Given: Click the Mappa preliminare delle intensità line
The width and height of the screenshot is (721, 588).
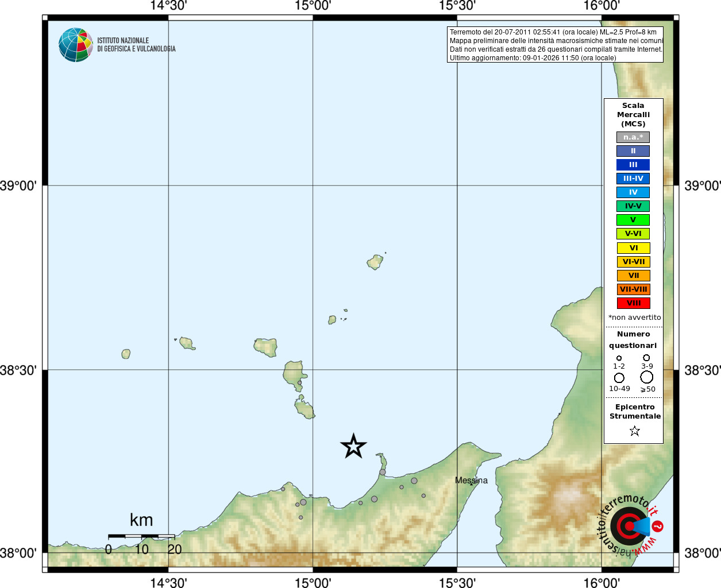Looking at the screenshot, I should click(556, 41).
